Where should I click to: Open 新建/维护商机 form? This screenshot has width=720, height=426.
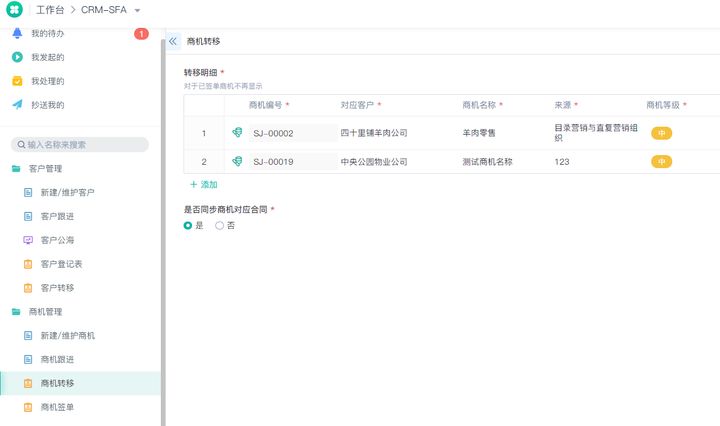click(x=68, y=336)
